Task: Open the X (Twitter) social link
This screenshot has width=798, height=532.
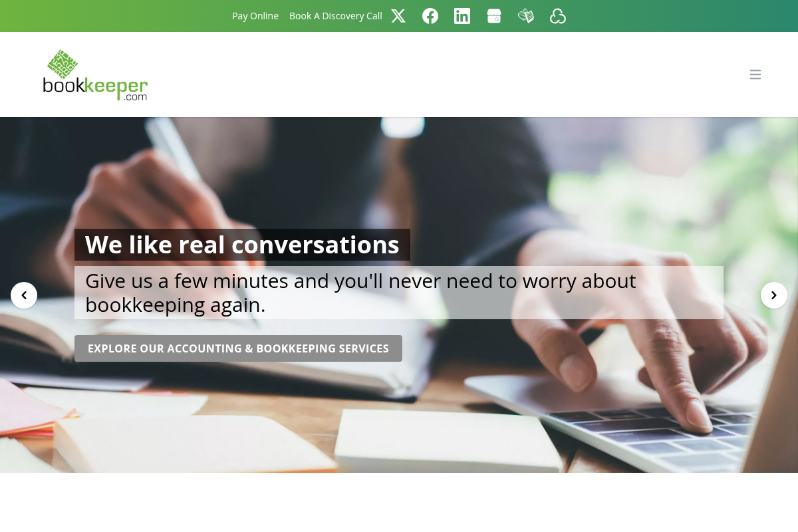Action: pos(398,16)
